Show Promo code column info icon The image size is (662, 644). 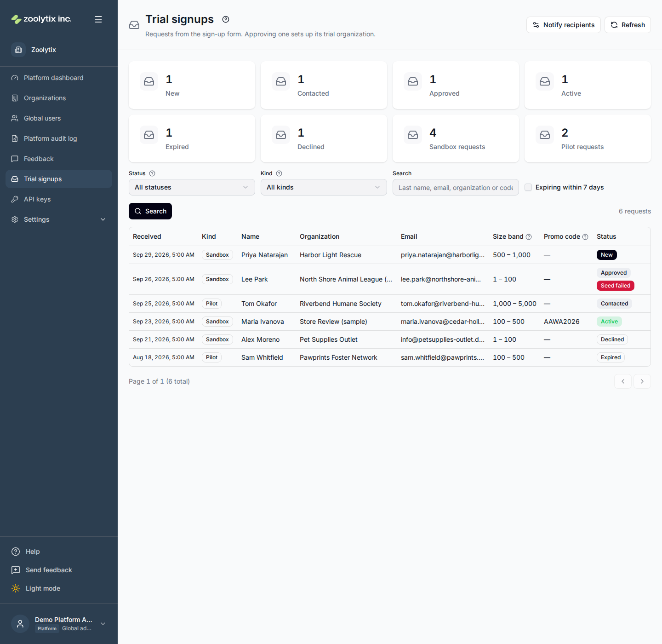click(585, 237)
